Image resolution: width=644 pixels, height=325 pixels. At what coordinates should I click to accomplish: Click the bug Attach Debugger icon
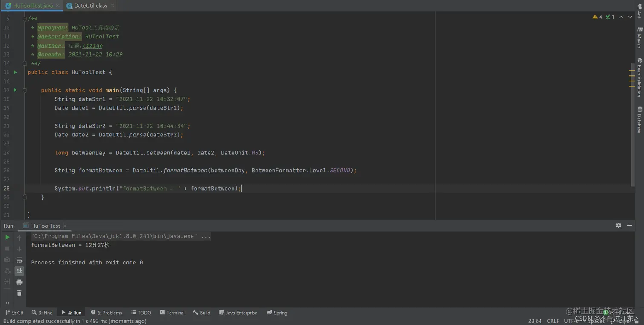(x=7, y=271)
